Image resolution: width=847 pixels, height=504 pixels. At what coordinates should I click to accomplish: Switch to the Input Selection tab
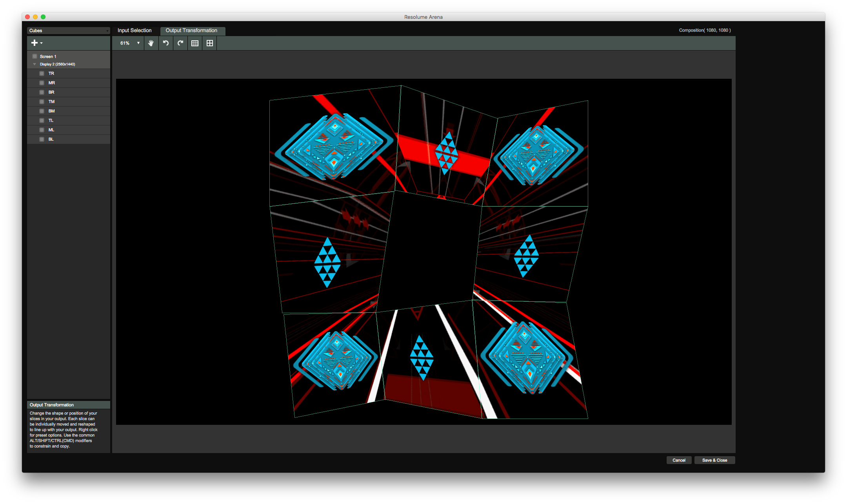click(x=135, y=31)
